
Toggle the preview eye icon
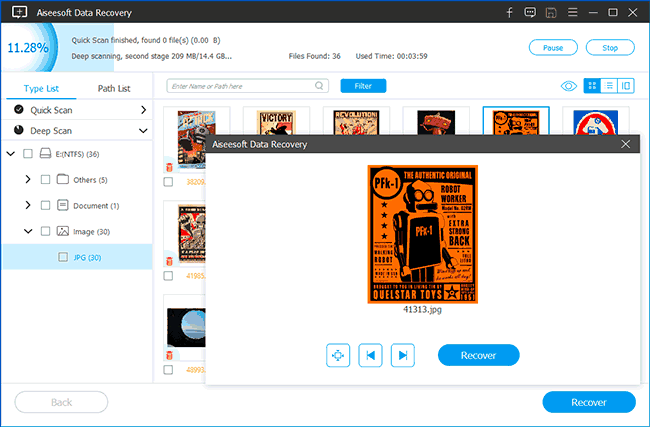(568, 86)
